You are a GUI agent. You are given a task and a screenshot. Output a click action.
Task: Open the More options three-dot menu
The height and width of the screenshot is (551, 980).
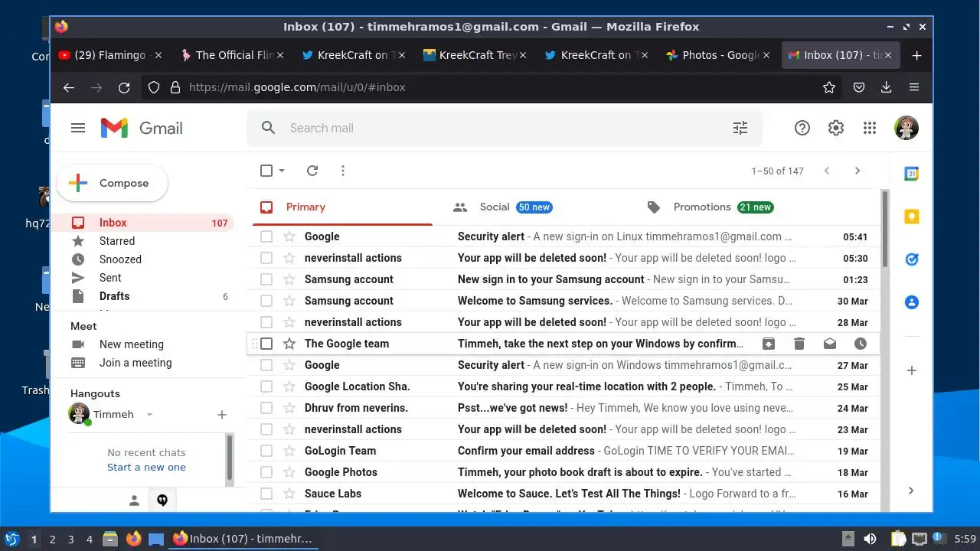pos(342,171)
